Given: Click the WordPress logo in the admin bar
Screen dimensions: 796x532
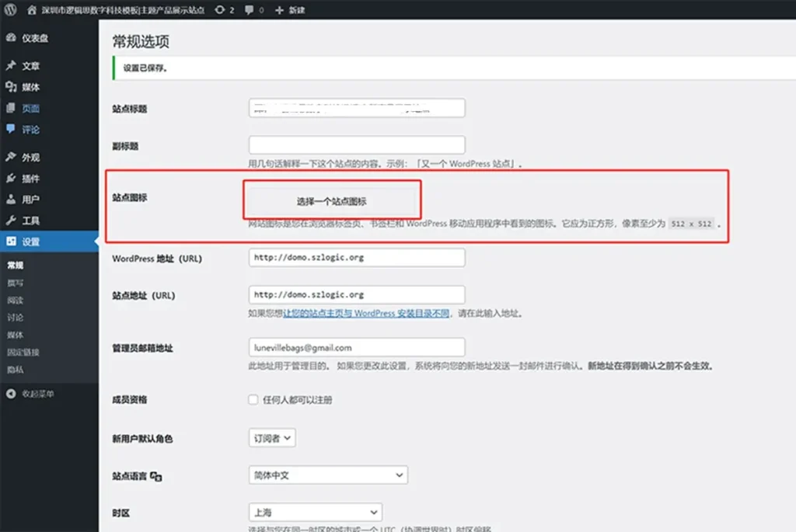Looking at the screenshot, I should click(x=11, y=10).
